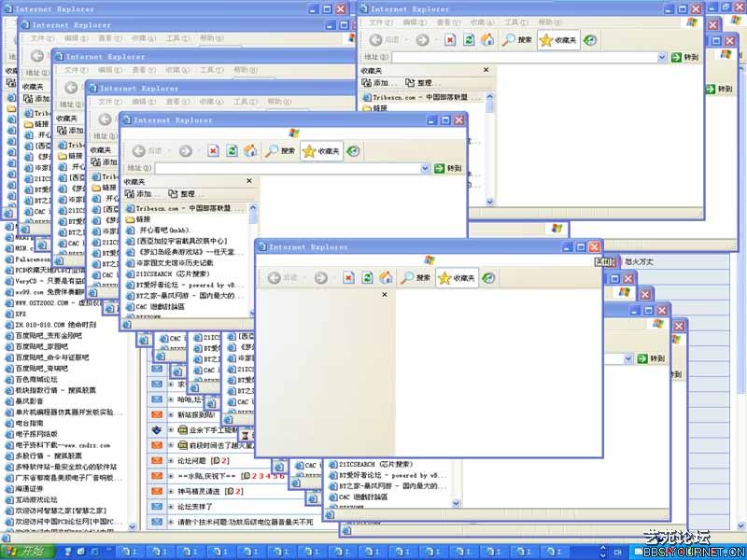
Task: Open 互动游戏论坛 favorite in the background list
Action: point(31,499)
